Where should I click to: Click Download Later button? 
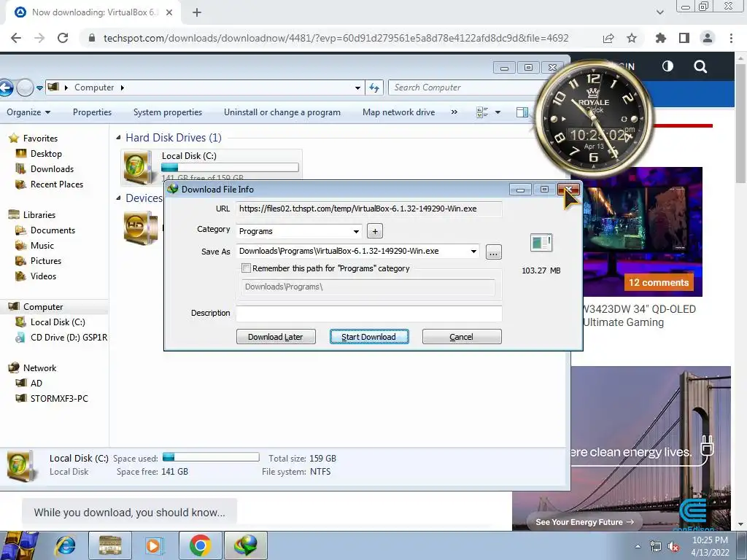click(x=276, y=337)
